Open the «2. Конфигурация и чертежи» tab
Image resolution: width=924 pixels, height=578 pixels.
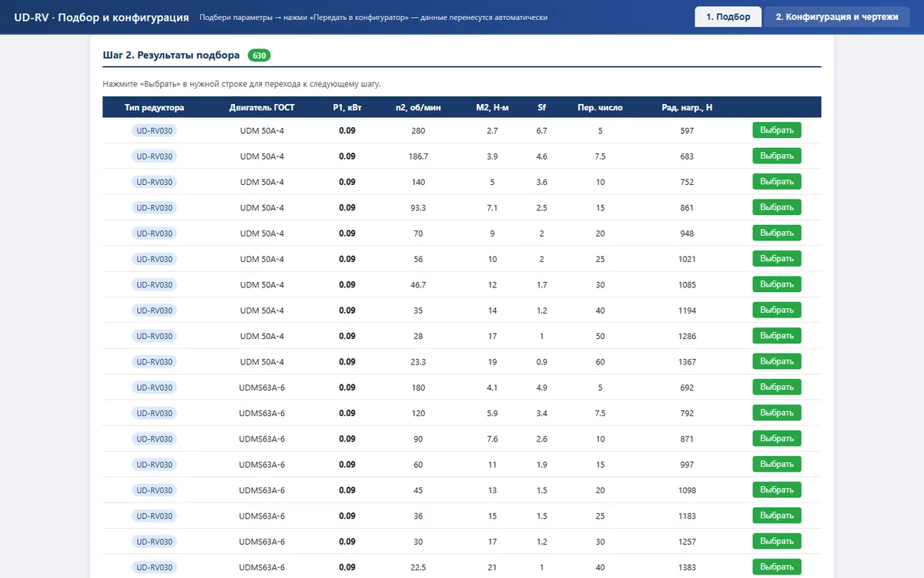[x=837, y=17]
